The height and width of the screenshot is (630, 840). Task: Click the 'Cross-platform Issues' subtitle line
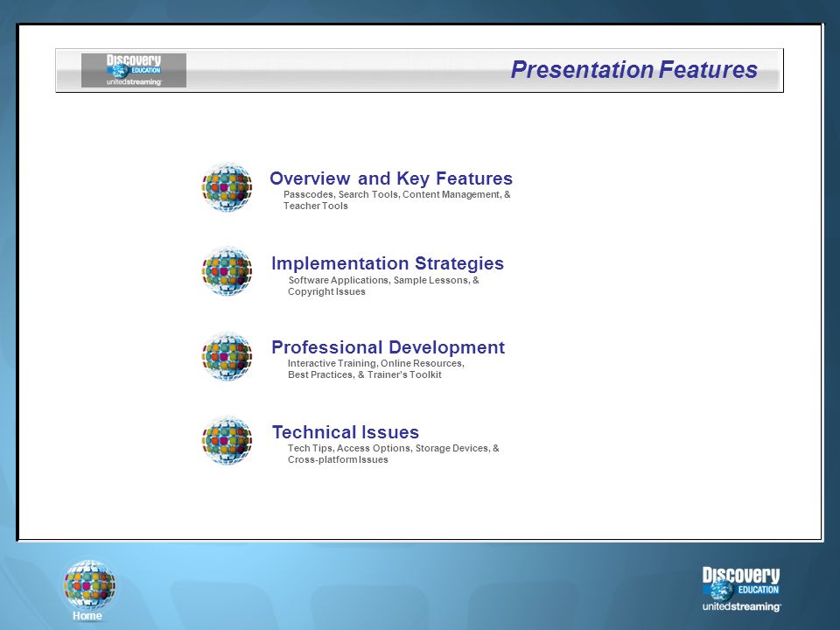(338, 459)
